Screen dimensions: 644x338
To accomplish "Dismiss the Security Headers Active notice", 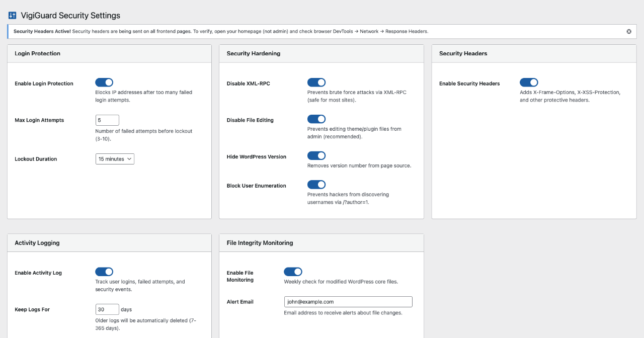I will tap(628, 31).
